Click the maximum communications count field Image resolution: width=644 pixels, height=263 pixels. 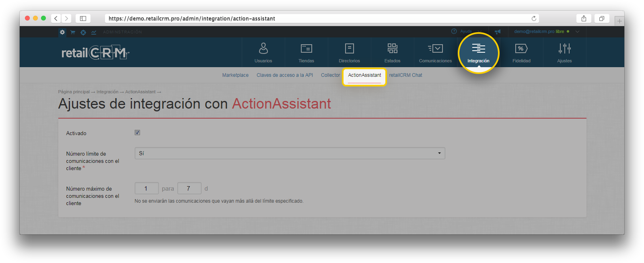tap(146, 188)
